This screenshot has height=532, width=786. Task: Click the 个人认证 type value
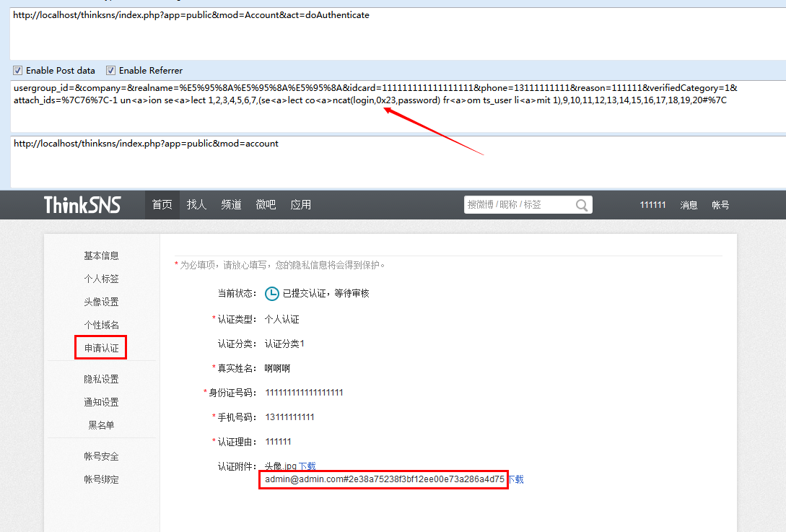click(281, 319)
